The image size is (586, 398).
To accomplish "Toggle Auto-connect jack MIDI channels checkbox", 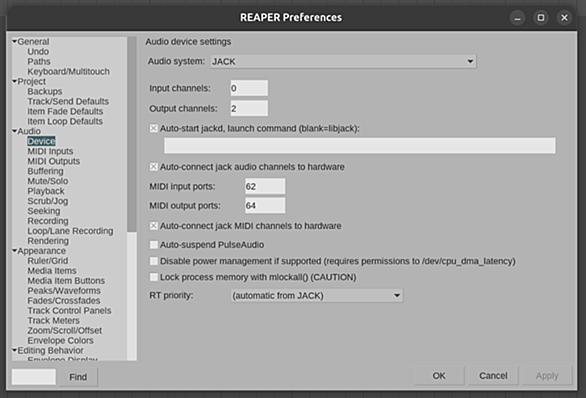I will tap(154, 226).
